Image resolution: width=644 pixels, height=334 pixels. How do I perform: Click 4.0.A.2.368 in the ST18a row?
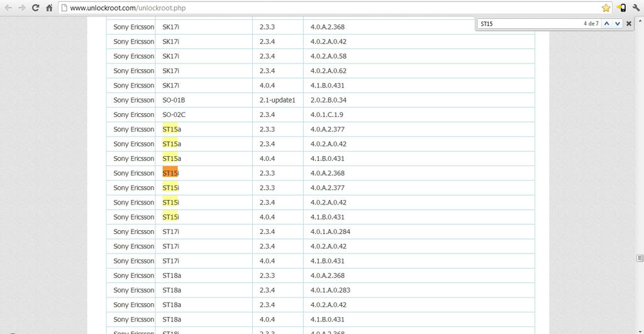(327, 276)
